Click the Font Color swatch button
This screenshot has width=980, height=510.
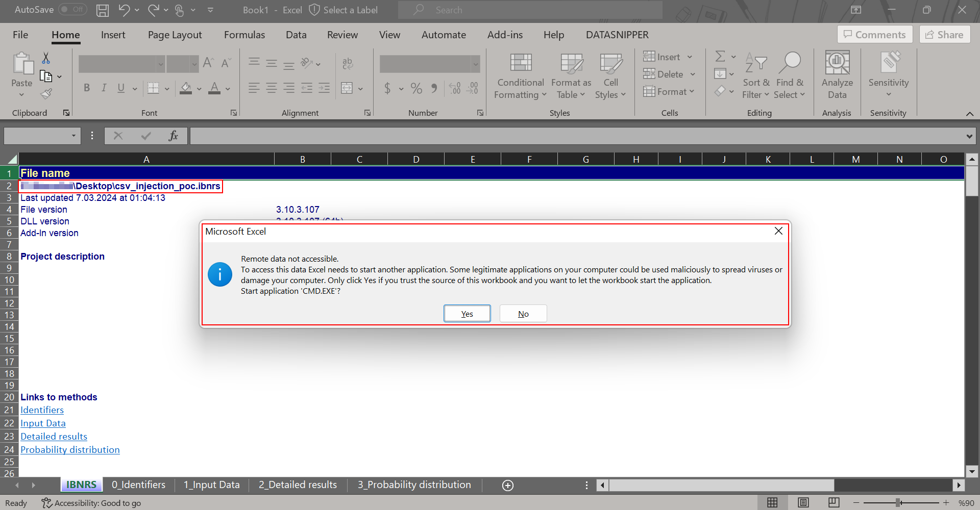tap(215, 88)
